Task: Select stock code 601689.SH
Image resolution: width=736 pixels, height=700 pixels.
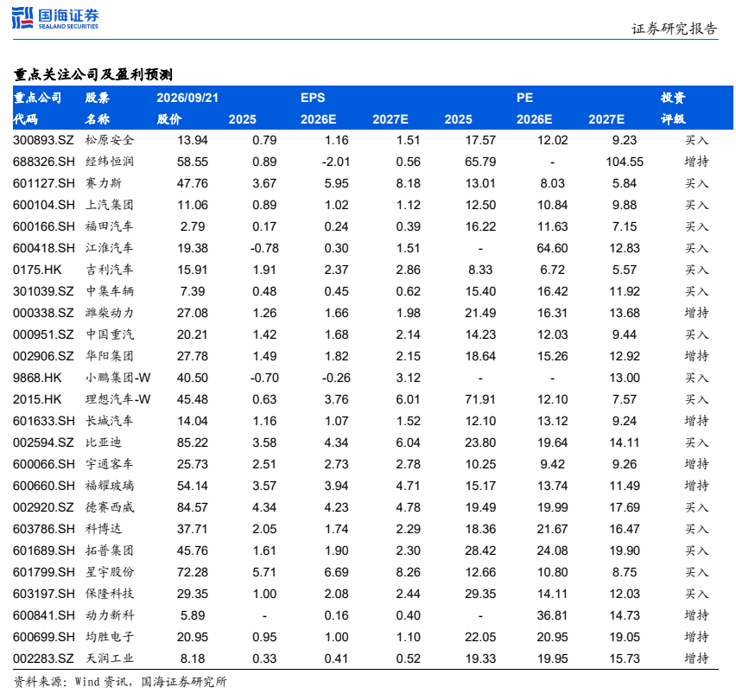Action: pos(44,550)
